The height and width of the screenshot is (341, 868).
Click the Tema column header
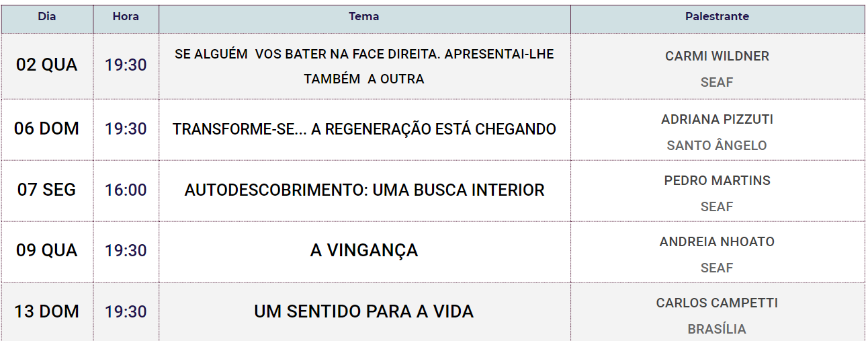pyautogui.click(x=364, y=17)
